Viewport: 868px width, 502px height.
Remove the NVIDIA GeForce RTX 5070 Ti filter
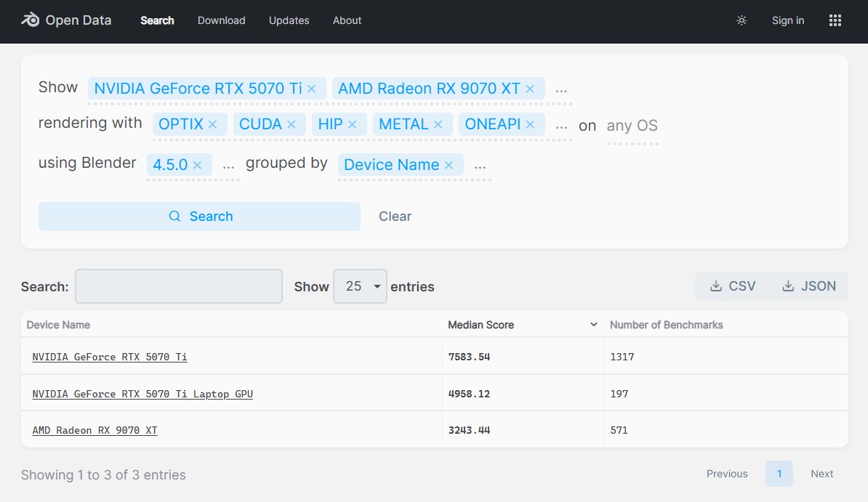[312, 89]
